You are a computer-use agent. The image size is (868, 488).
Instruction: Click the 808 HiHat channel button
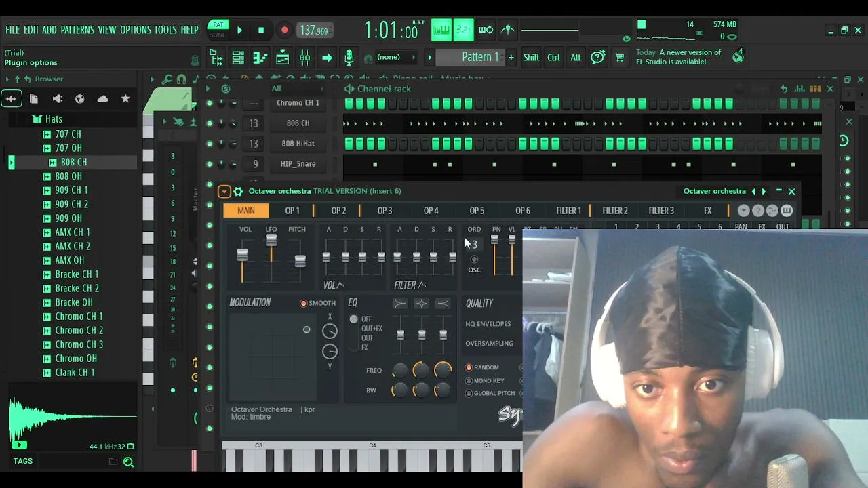pos(298,144)
